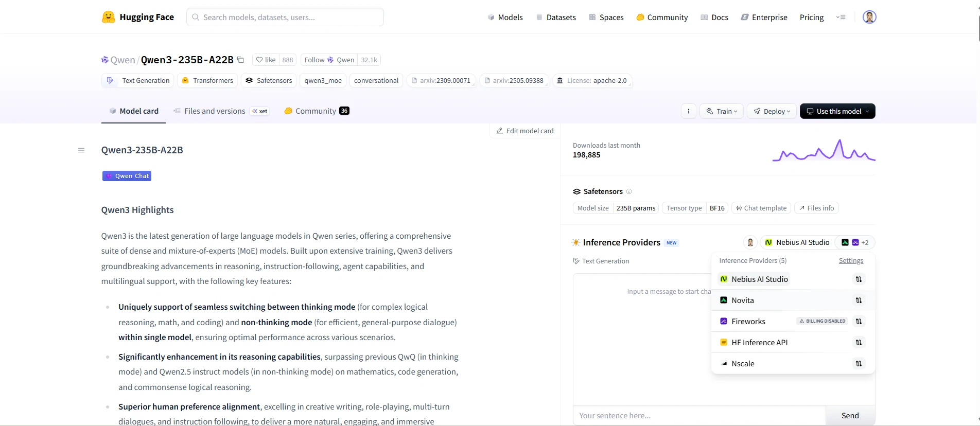Open the Chat template button
Screen dimensions: 980x426
coord(761,208)
